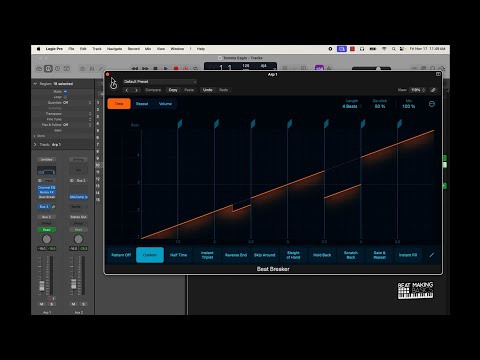Open the Help menu
The height and width of the screenshot is (360, 480).
(x=201, y=49)
